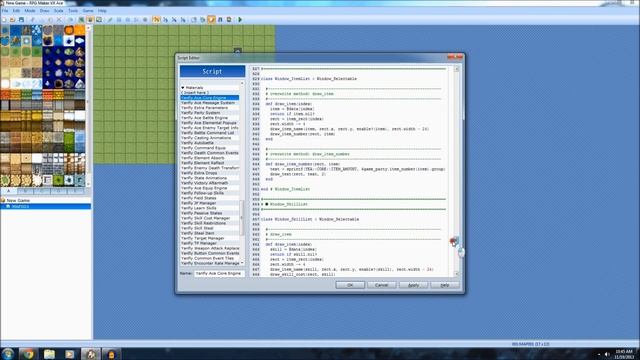Open the Scale menu

[x=59, y=11]
